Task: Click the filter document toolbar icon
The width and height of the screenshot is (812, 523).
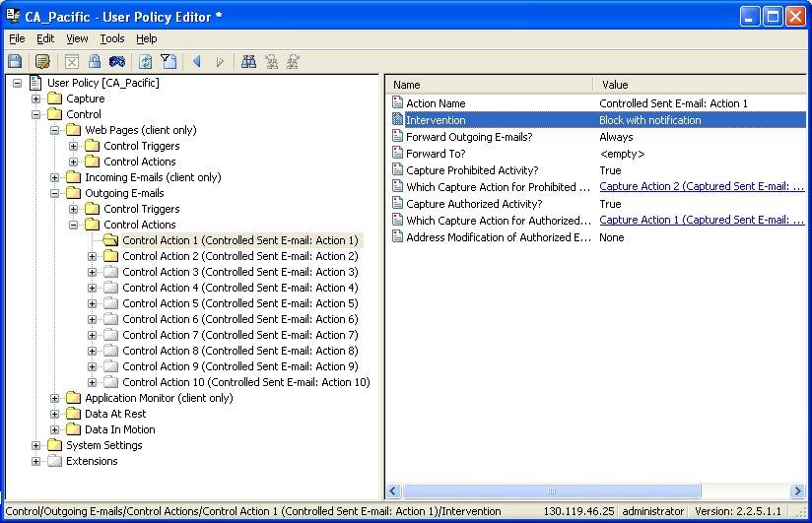Action: click(x=169, y=62)
